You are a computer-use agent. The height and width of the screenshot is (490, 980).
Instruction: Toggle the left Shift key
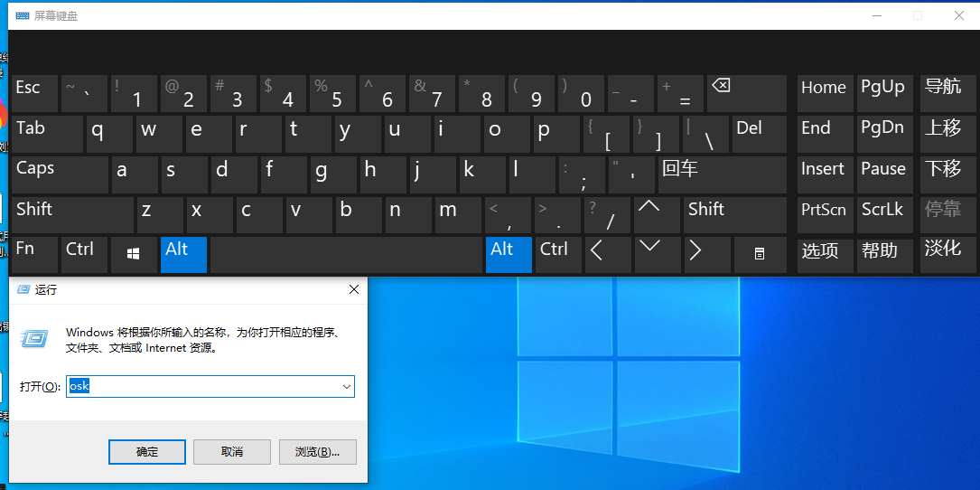click(72, 215)
